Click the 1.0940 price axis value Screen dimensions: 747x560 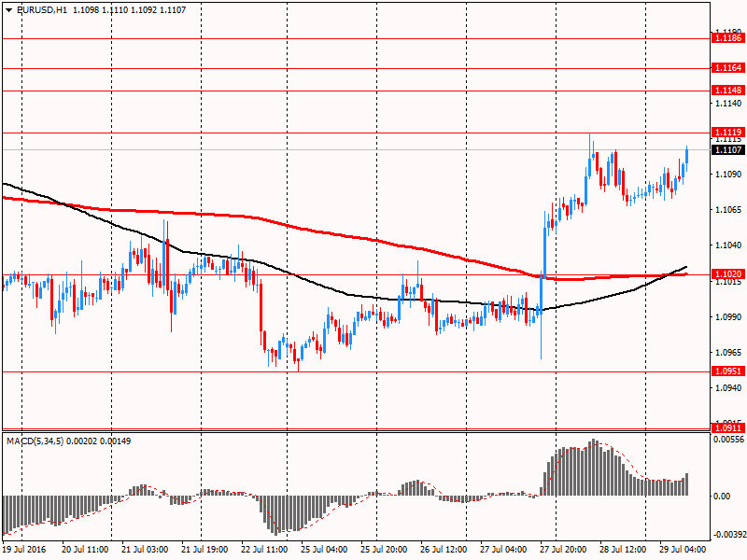[x=728, y=388]
